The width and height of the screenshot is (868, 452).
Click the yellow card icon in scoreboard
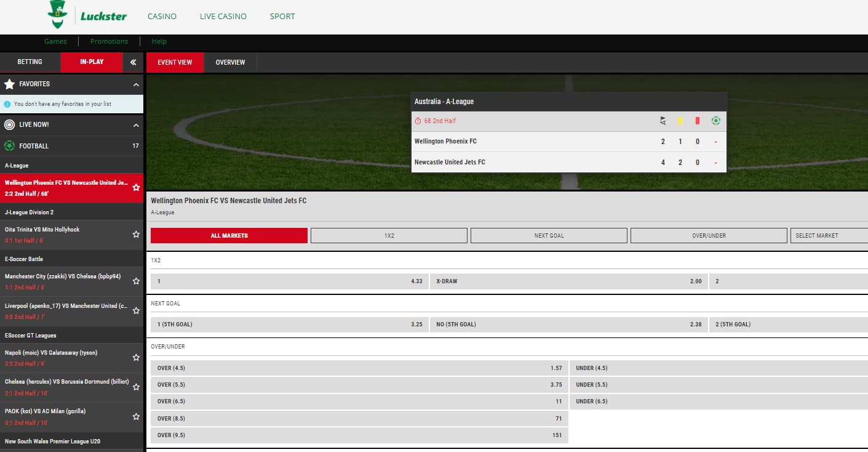[680, 121]
